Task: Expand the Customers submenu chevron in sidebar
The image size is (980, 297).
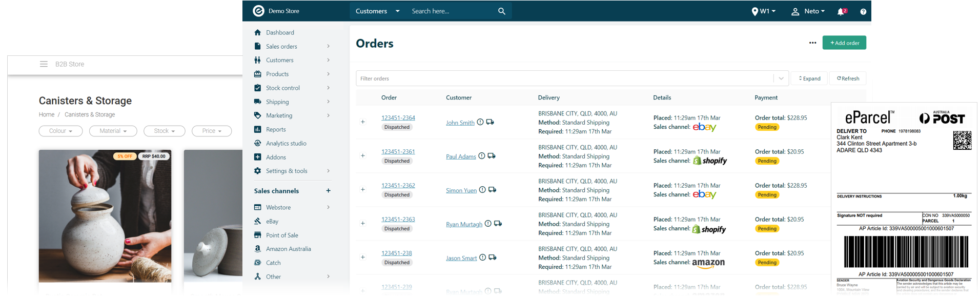Action: 328,60
